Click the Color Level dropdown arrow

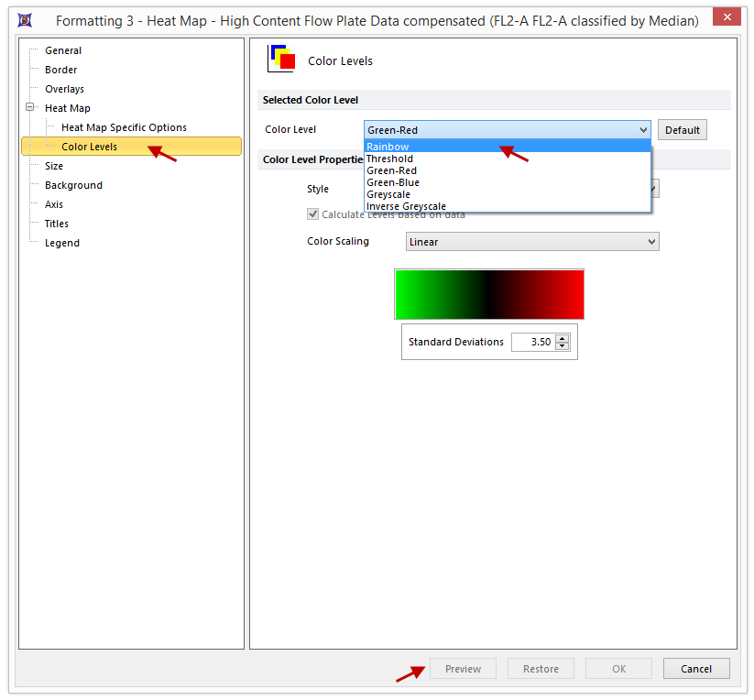642,130
